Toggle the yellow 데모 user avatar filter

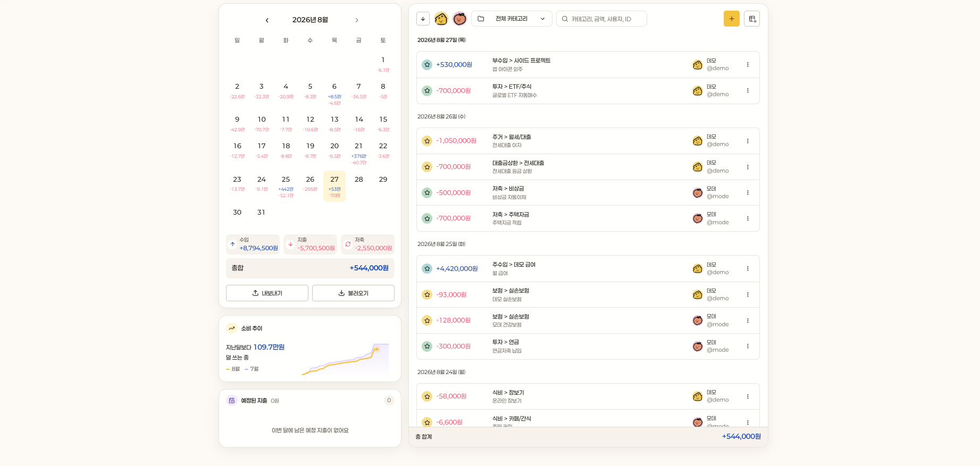(x=441, y=19)
